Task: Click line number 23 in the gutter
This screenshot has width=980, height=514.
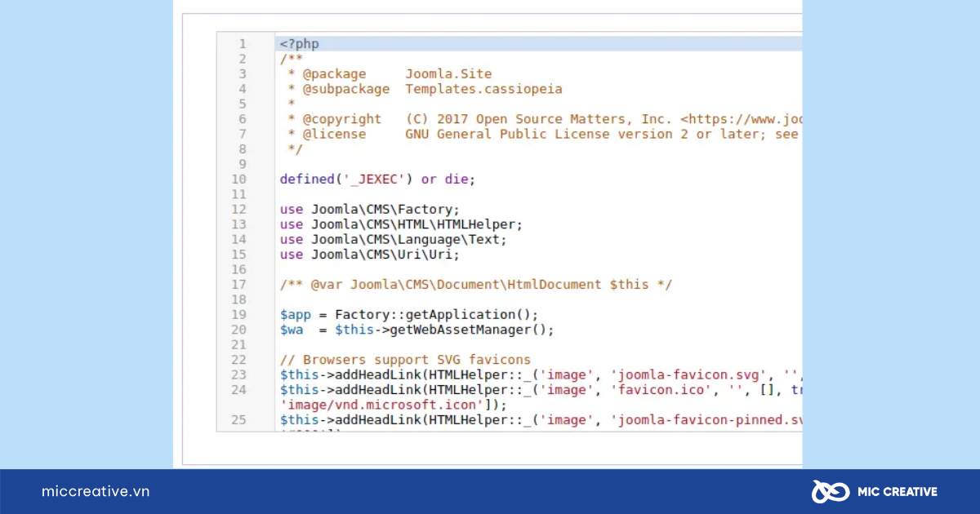Action: tap(238, 374)
